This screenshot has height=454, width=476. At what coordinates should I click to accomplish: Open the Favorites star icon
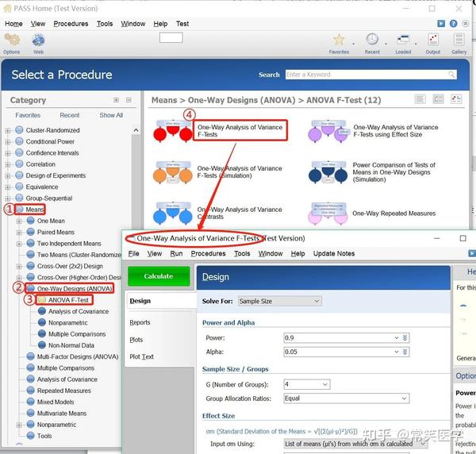pos(339,40)
